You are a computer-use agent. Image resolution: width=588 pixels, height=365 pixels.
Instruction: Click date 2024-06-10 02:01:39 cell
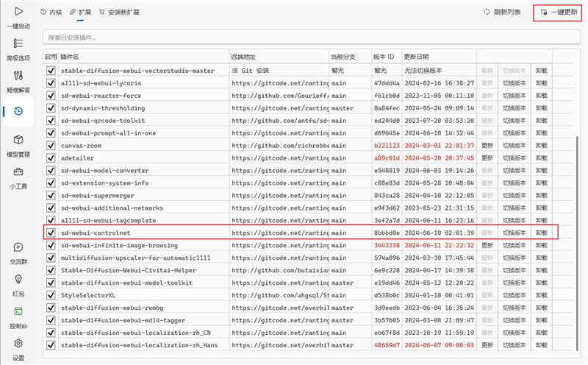[439, 233]
